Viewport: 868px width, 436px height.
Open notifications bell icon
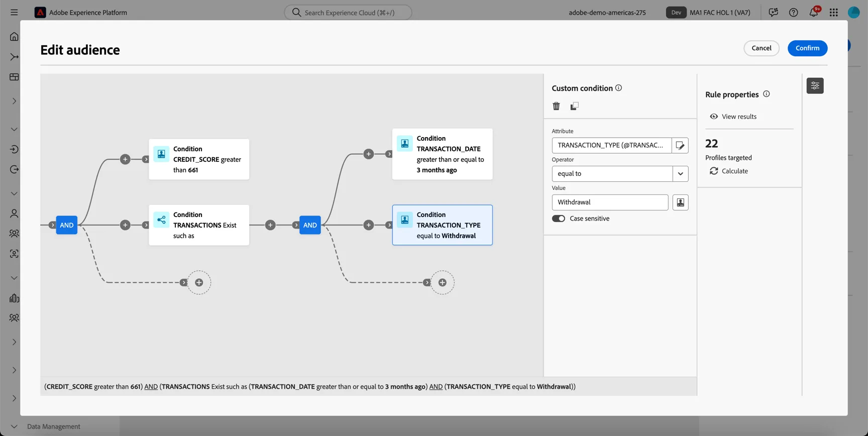814,13
